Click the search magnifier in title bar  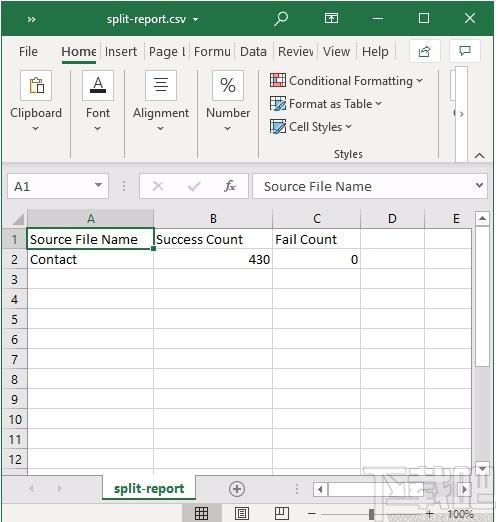281,18
